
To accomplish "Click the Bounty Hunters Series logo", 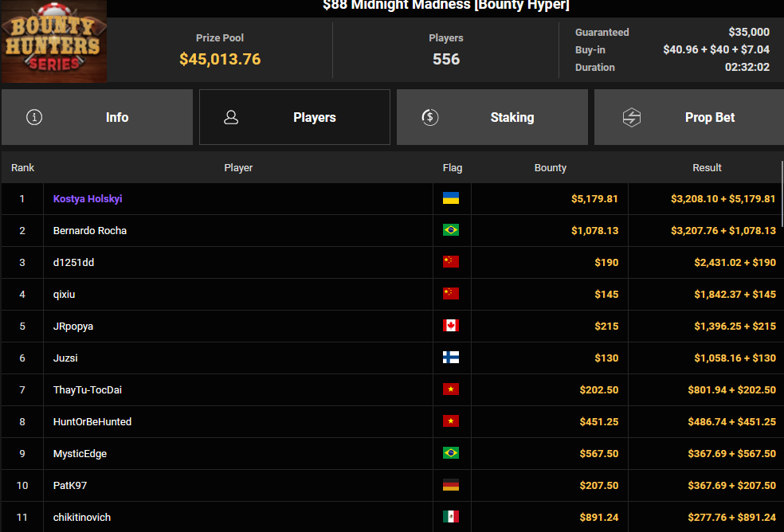I will [x=54, y=41].
